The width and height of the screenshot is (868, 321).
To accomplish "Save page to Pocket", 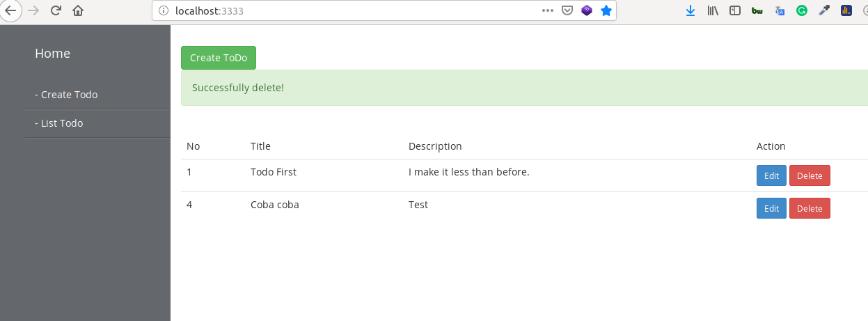I will 567,10.
